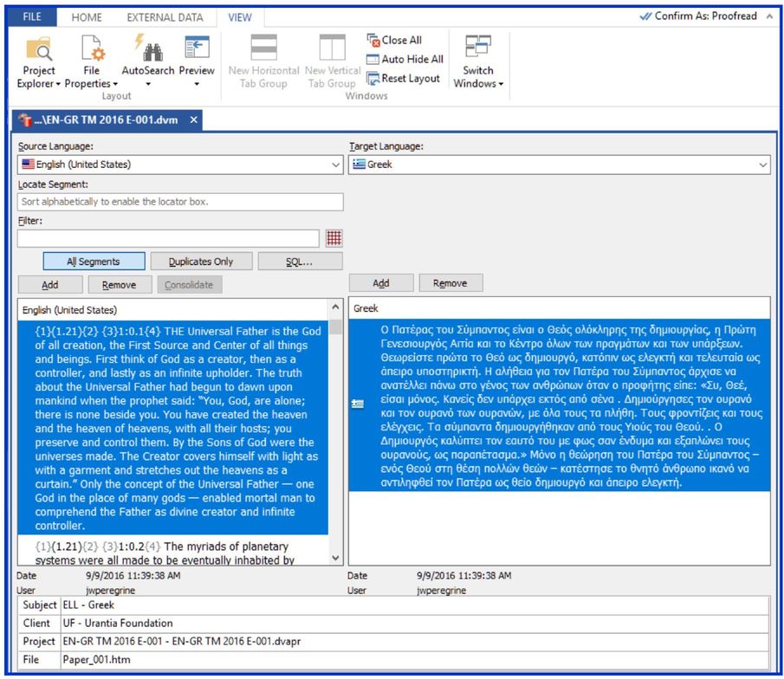
Task: Click the red grid filter icon
Action: point(334,238)
